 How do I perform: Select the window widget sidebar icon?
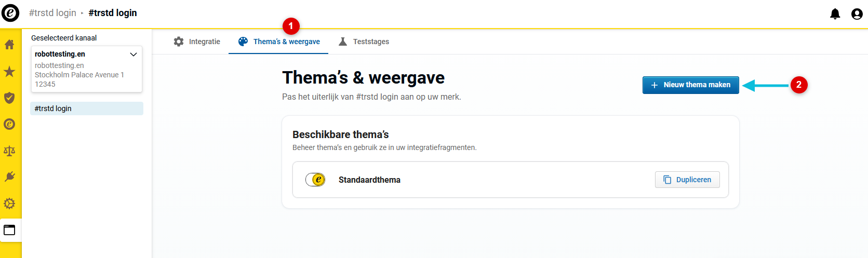(9, 230)
